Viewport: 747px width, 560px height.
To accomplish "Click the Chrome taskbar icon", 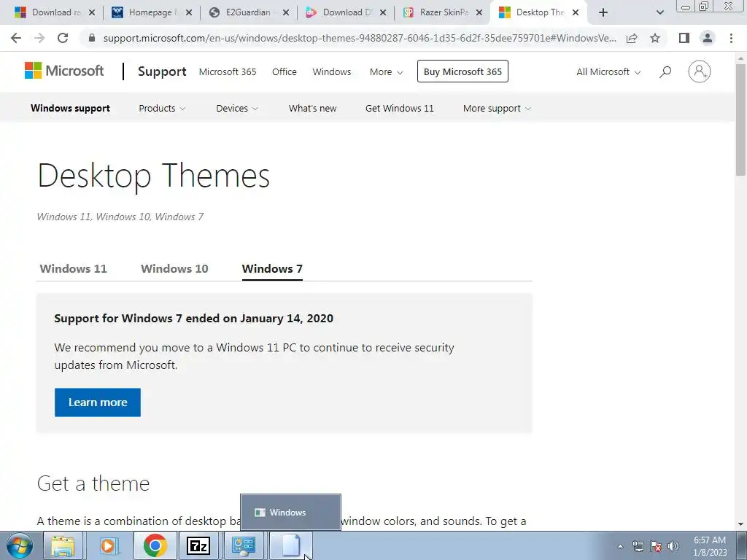I will coord(155,545).
